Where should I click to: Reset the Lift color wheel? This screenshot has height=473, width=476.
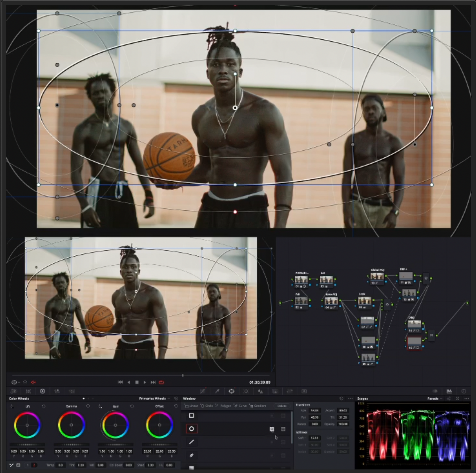click(43, 406)
